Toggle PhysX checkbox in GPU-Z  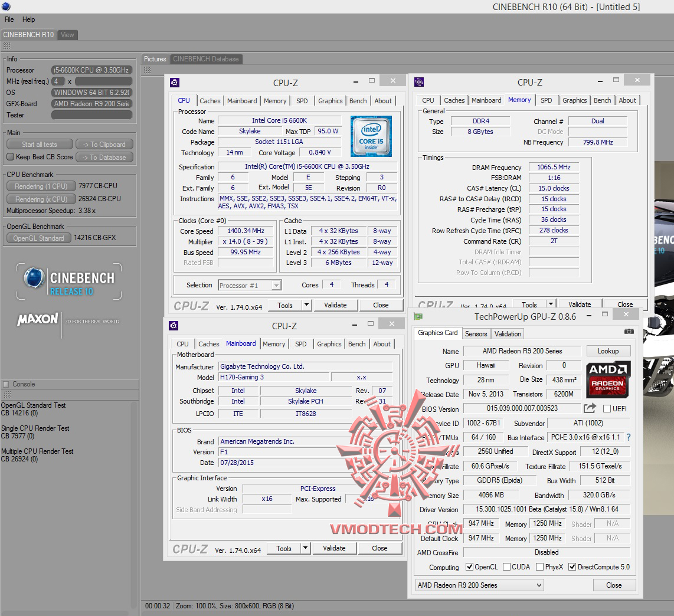540,566
